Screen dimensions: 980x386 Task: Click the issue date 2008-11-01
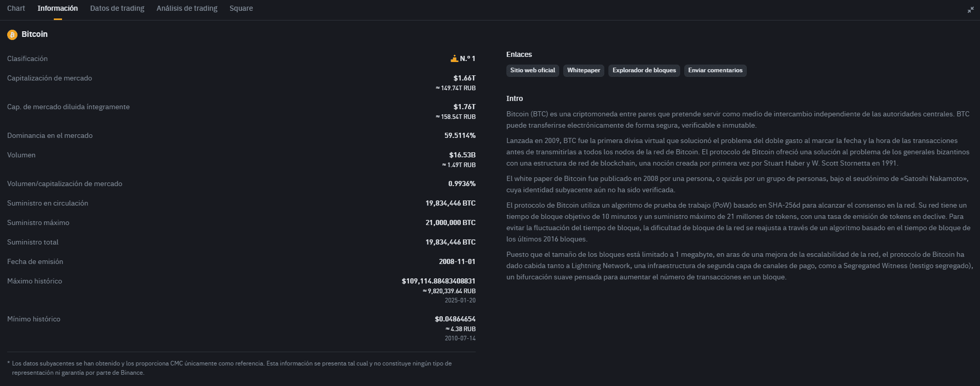[457, 261]
